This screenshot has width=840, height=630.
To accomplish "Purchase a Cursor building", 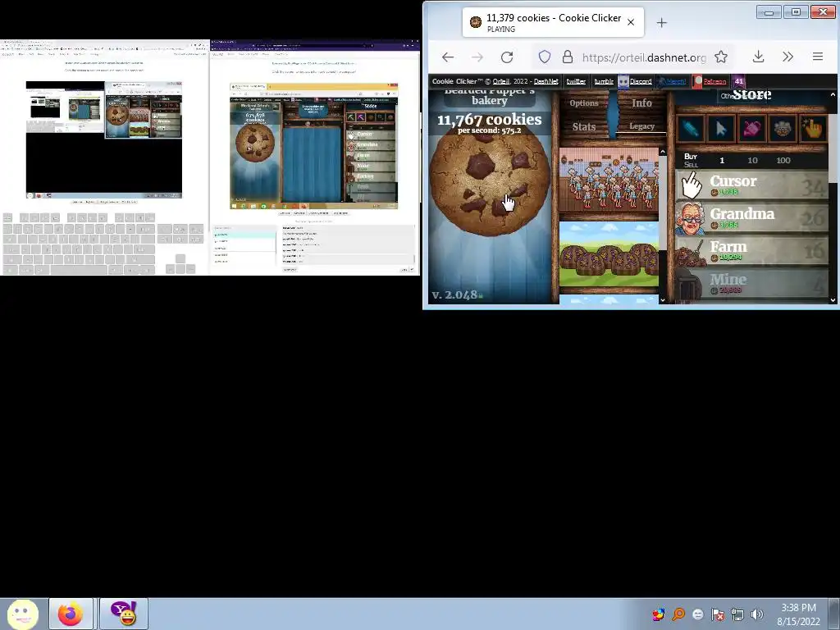I will [x=751, y=185].
